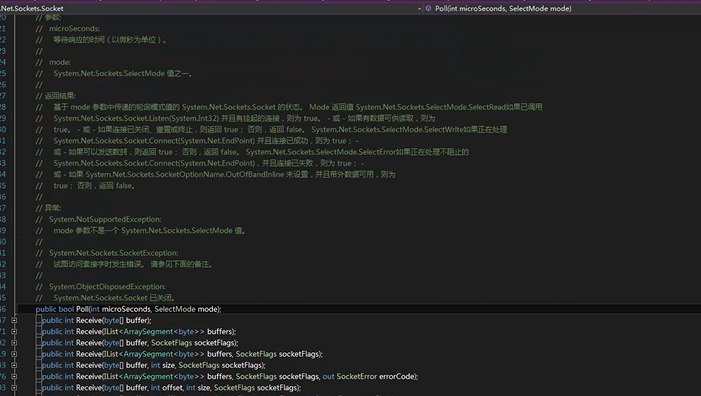This screenshot has height=396, width=701.
Task: Click the '返回结果:' comment heading
Action: (x=60, y=96)
